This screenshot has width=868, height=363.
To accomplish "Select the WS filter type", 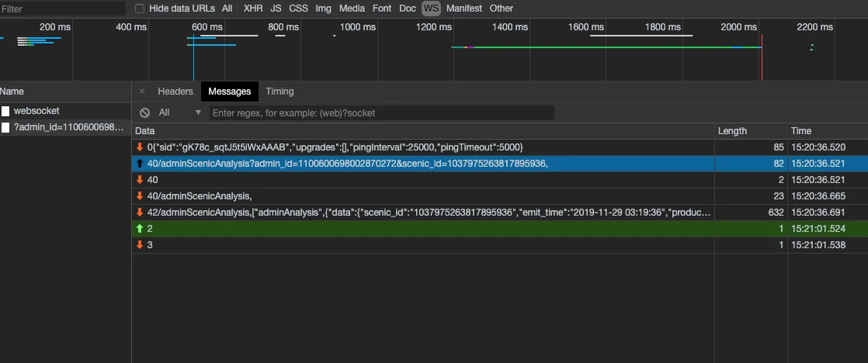I will coord(430,9).
